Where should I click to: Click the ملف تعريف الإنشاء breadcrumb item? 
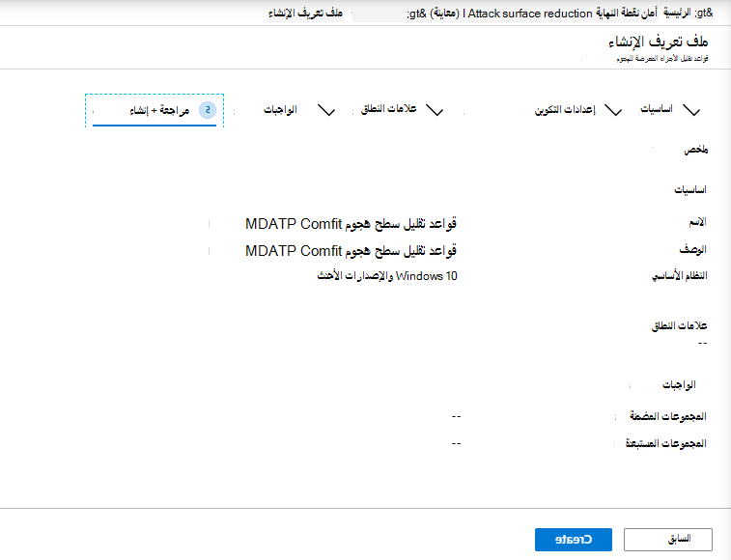(306, 14)
